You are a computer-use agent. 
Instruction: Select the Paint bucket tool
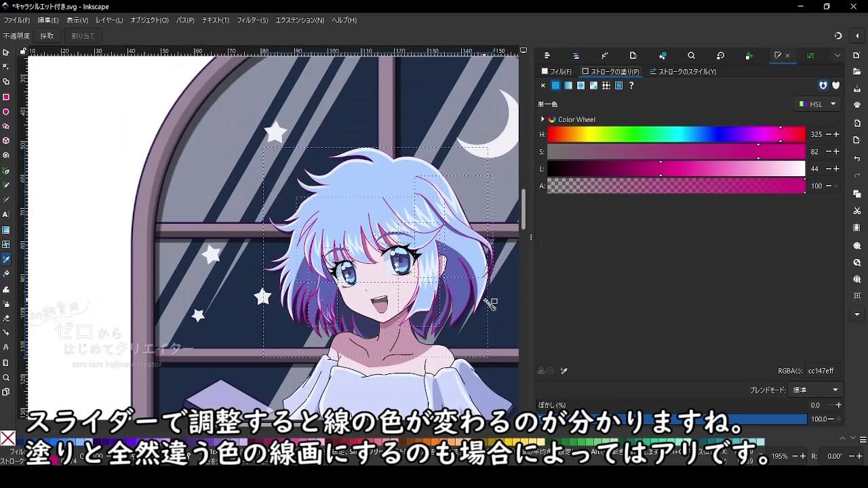pyautogui.click(x=6, y=274)
